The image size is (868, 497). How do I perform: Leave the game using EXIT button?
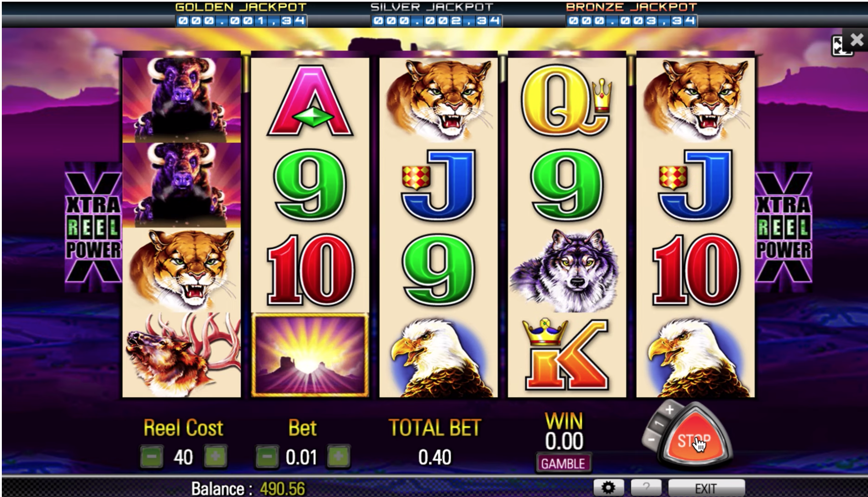click(x=706, y=488)
